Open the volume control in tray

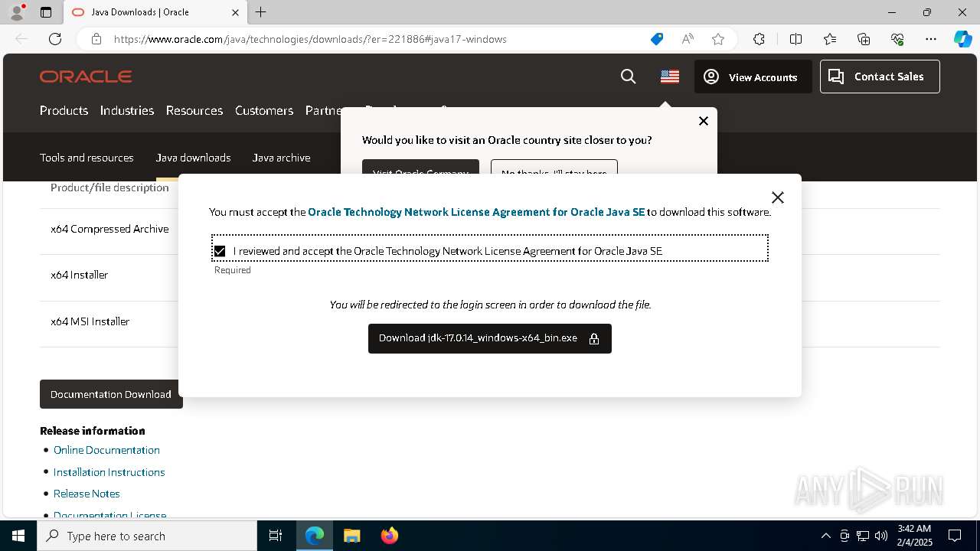(880, 536)
